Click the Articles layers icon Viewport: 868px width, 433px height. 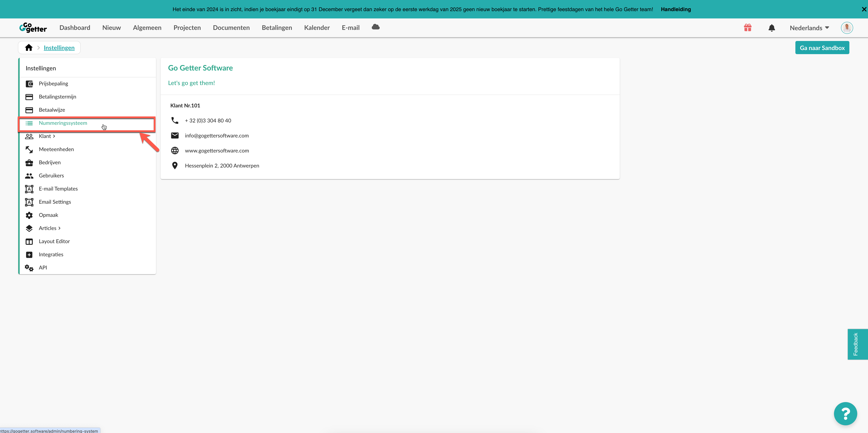tap(29, 228)
